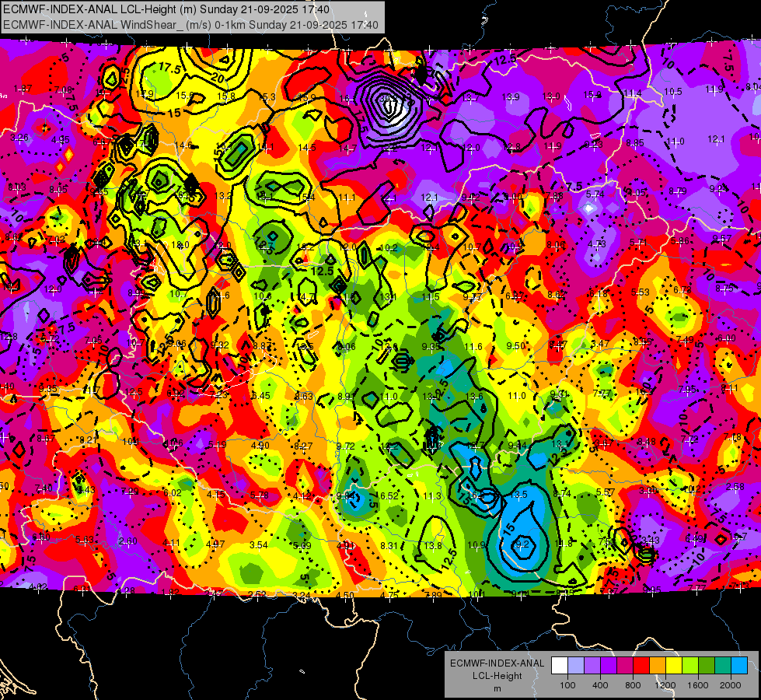Click the 8.74 grid value
761x700 pixels.
(x=562, y=494)
